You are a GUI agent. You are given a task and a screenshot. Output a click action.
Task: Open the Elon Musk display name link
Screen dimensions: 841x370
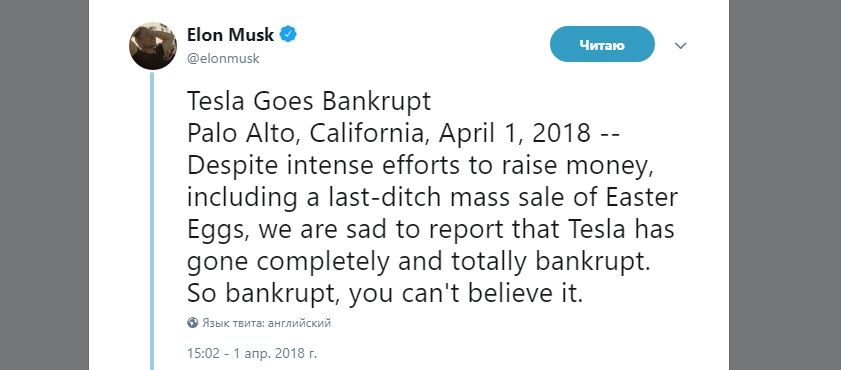231,35
